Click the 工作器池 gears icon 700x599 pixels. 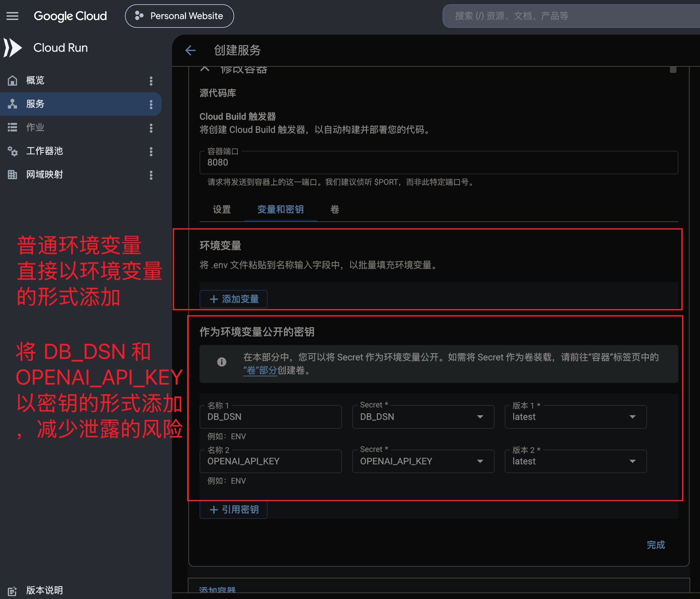(x=12, y=151)
